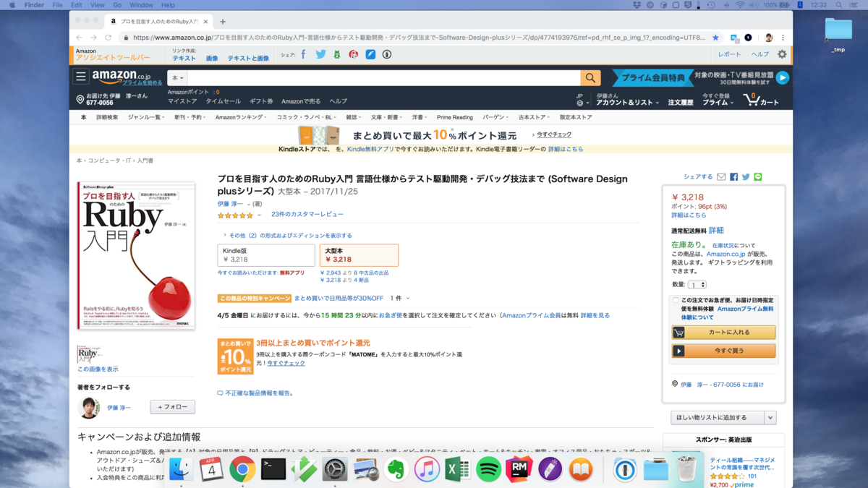Reload the page in Chrome
Screen dimensions: 868x488
tap(109, 38)
